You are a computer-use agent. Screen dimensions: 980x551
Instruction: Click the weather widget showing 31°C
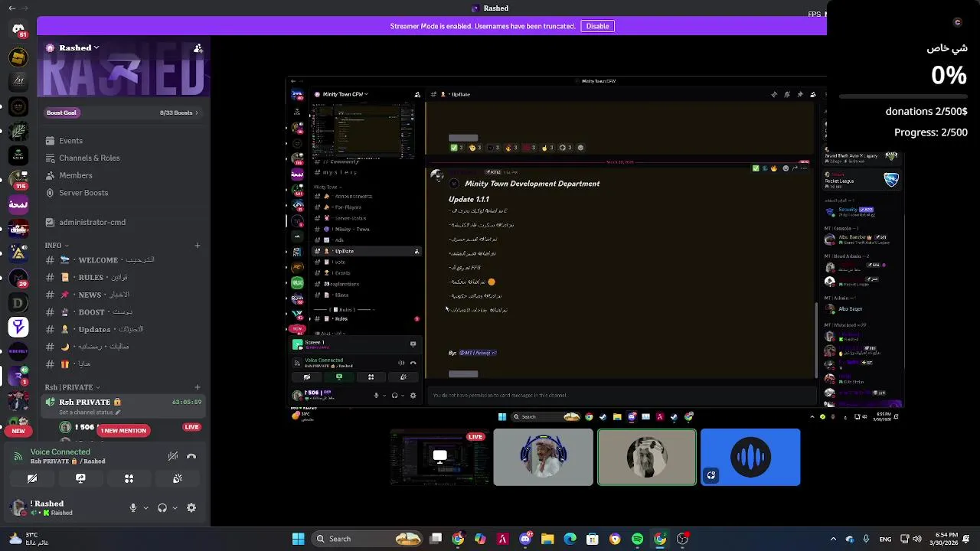[x=29, y=539]
